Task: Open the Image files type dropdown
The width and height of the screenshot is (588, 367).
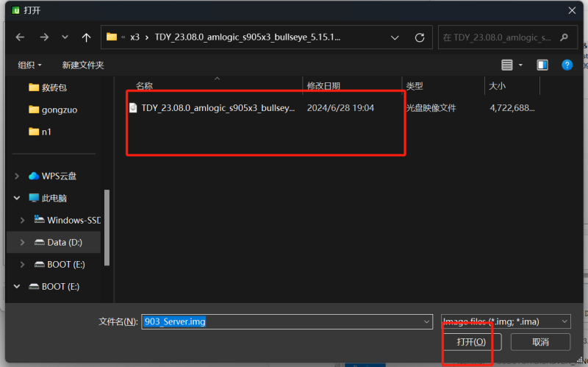Action: (x=505, y=321)
